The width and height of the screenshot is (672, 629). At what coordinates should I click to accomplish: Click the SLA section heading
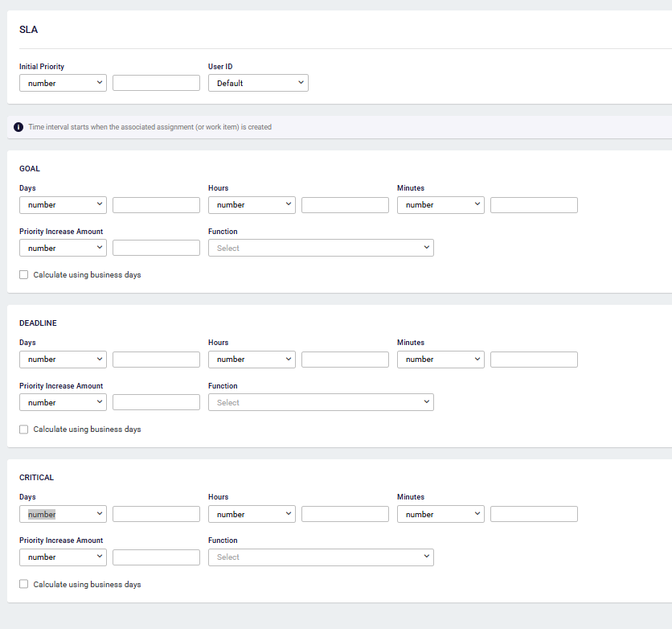[29, 30]
